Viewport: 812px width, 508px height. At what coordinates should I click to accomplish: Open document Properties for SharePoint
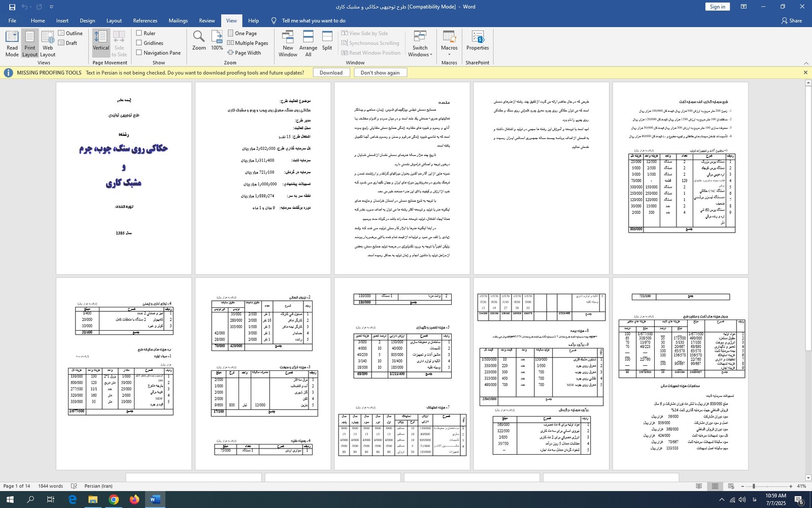[478, 41]
